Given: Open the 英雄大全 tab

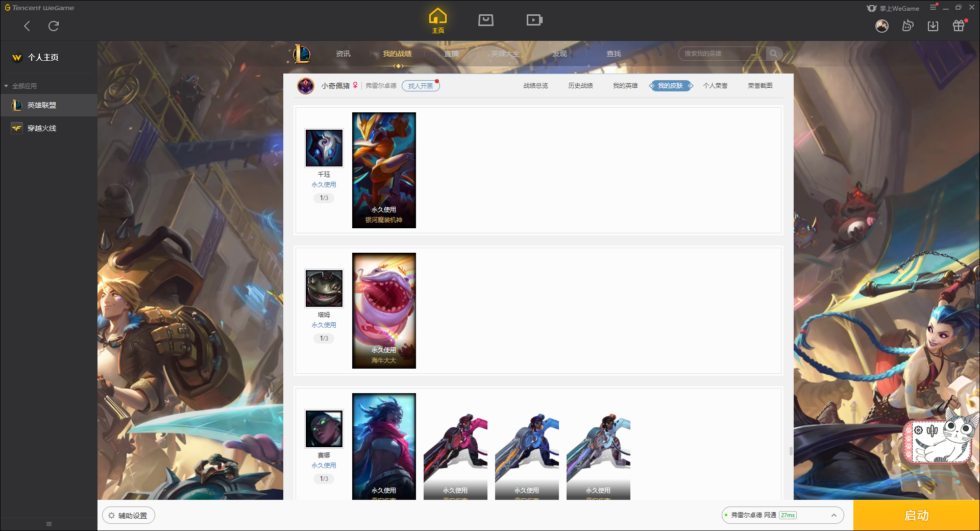Looking at the screenshot, I should coord(505,54).
